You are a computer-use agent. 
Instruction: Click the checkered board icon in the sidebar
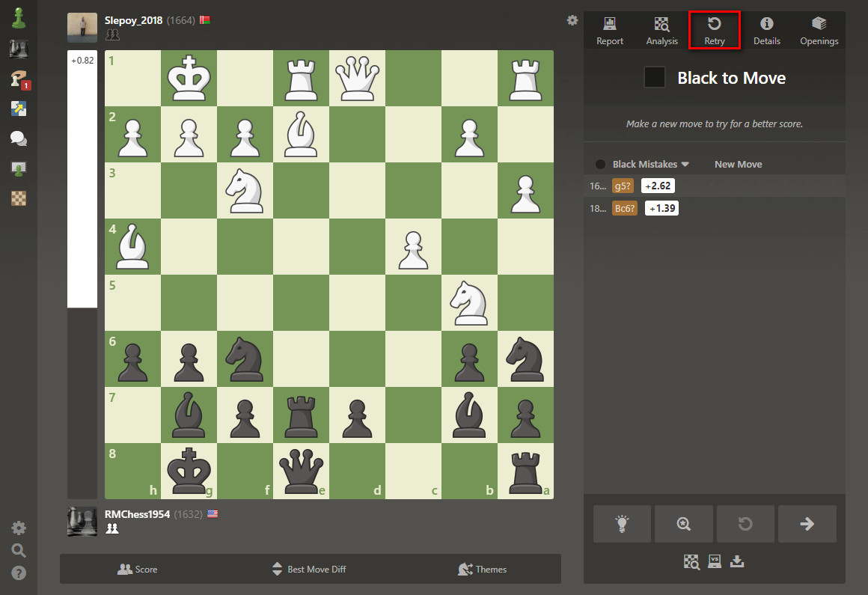point(18,199)
